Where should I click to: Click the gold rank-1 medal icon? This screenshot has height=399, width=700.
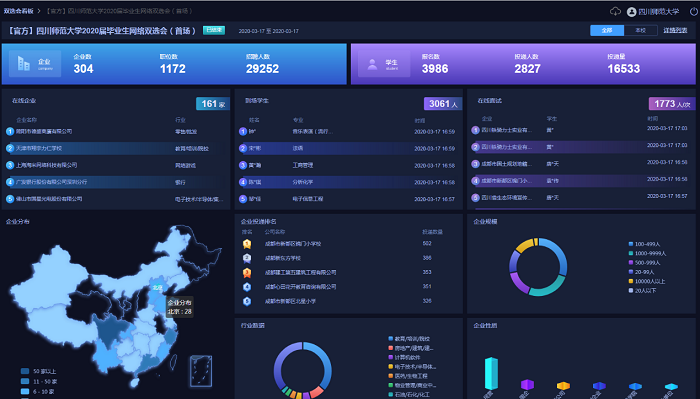(247, 244)
